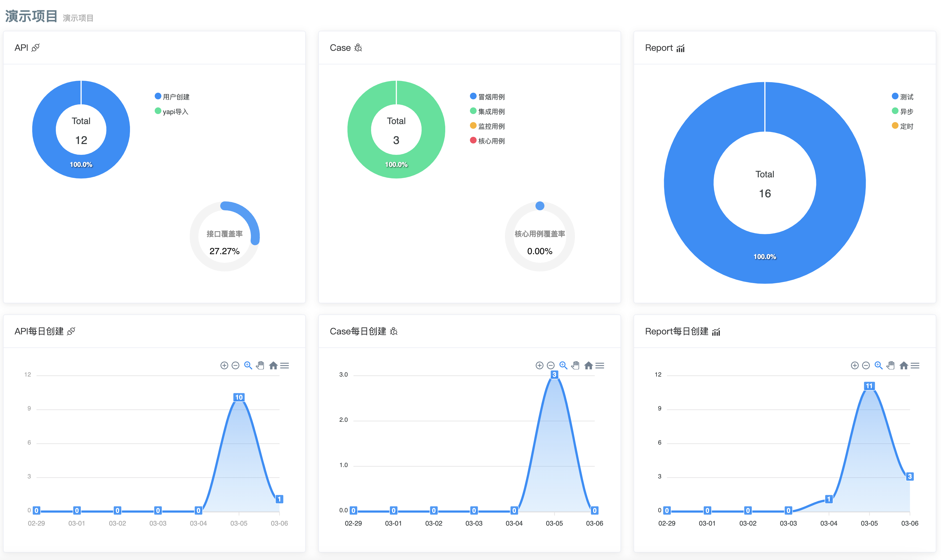Viewport: 941px width, 560px height.
Task: Select pan hand tool on Report chart
Action: [890, 365]
